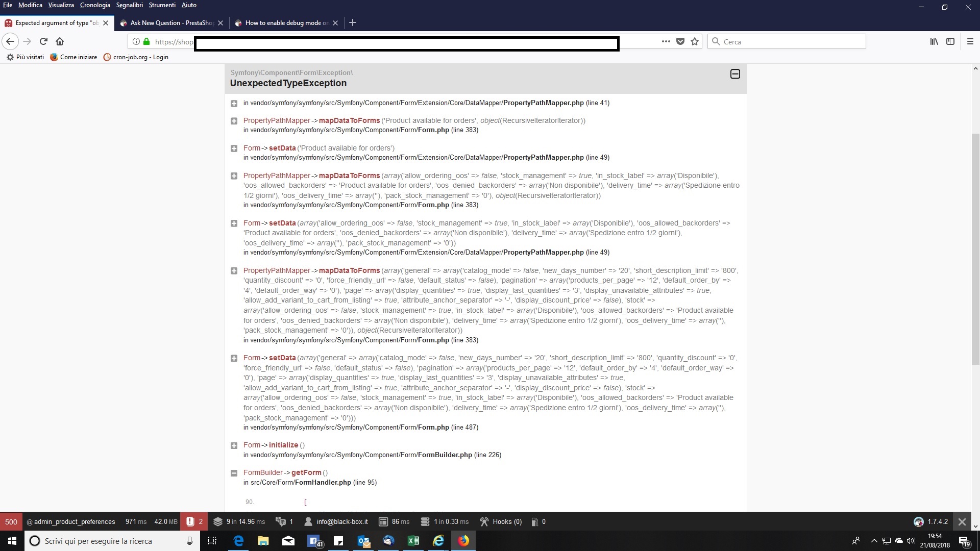Switch to Ask New Question PrestaShop tab
The width and height of the screenshot is (980, 551).
click(171, 23)
